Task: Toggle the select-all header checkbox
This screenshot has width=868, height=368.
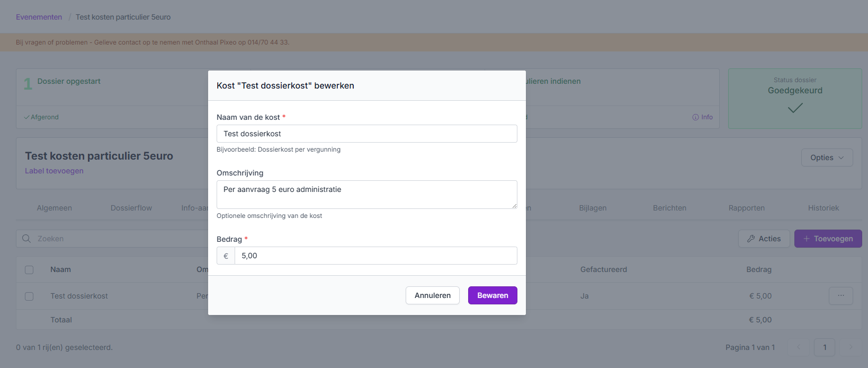Action: pyautogui.click(x=29, y=270)
